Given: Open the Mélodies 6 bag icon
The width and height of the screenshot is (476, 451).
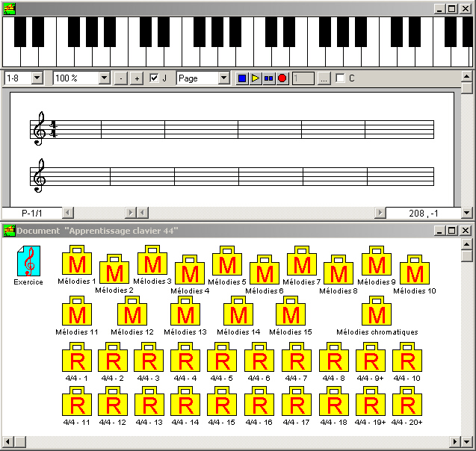Looking at the screenshot, I should point(265,270).
